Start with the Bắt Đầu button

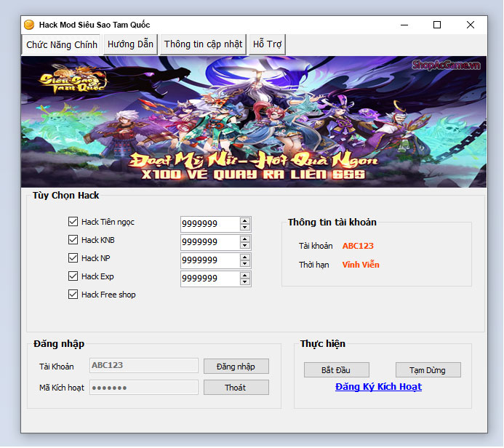337,370
